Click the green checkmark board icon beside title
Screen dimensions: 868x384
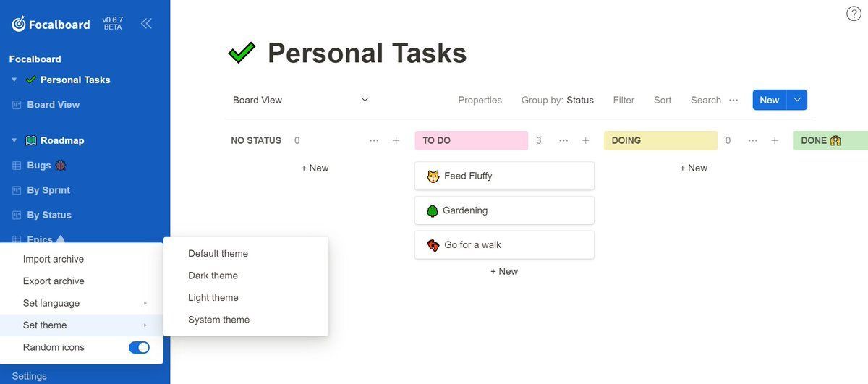click(242, 52)
